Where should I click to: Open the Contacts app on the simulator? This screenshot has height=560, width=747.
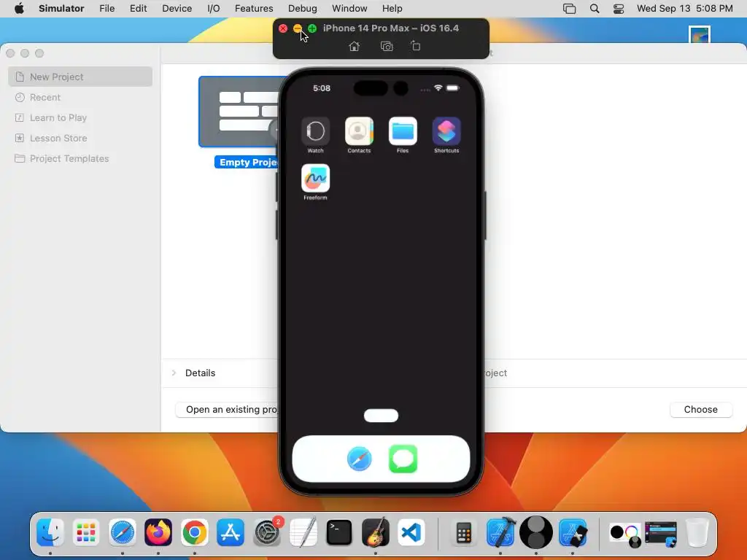click(359, 131)
